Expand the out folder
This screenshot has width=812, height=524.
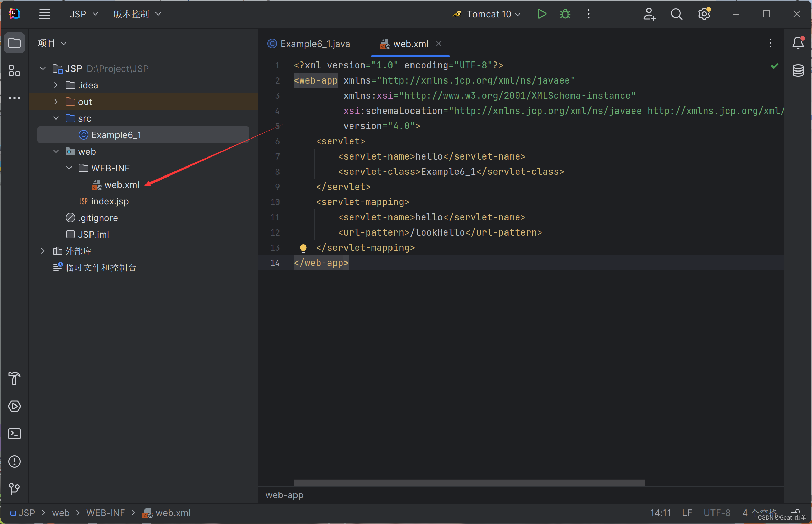(56, 102)
